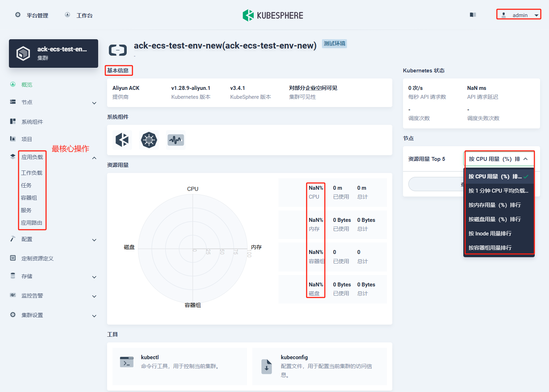This screenshot has height=392, width=549.
Task: Click the Aliyun bracket cluster logo icon
Action: coord(118,50)
